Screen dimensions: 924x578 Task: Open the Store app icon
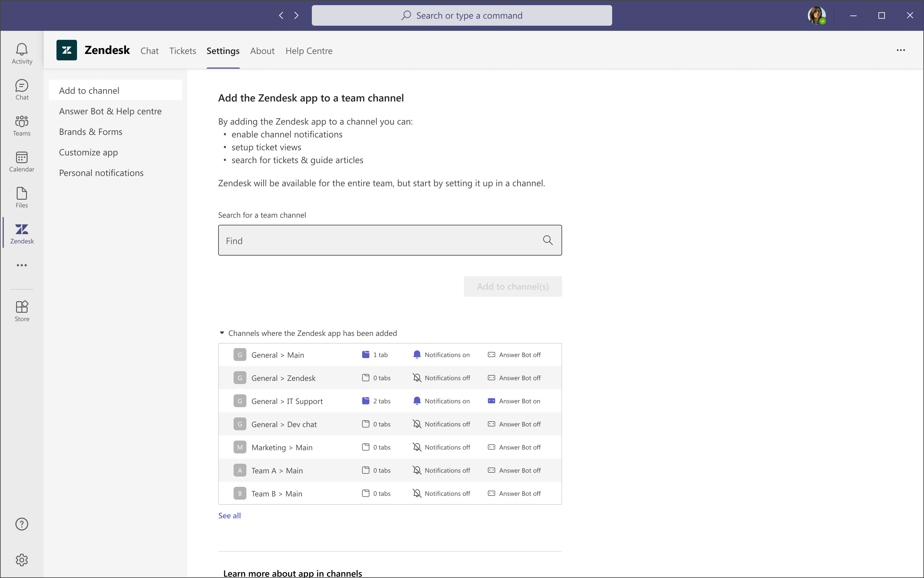[22, 311]
